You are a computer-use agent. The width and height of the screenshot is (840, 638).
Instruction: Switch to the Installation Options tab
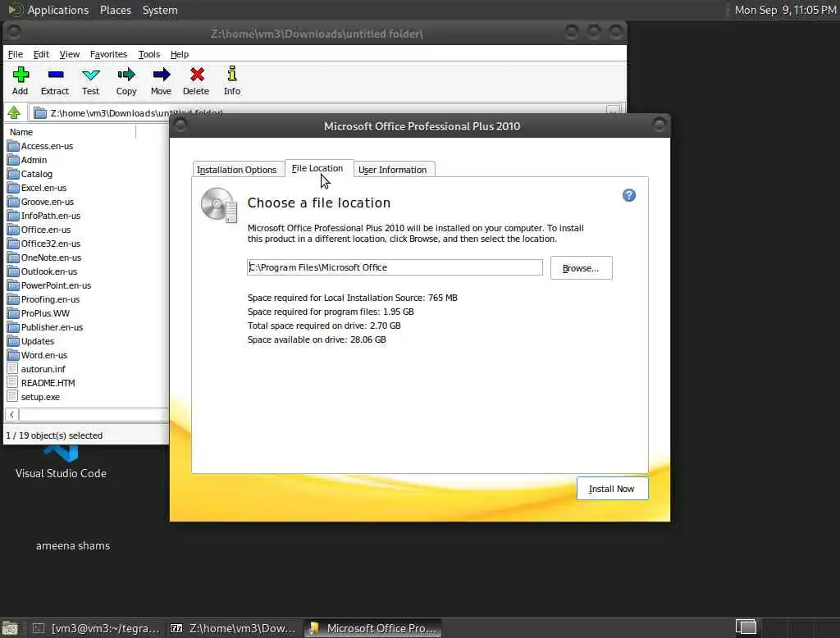(237, 169)
